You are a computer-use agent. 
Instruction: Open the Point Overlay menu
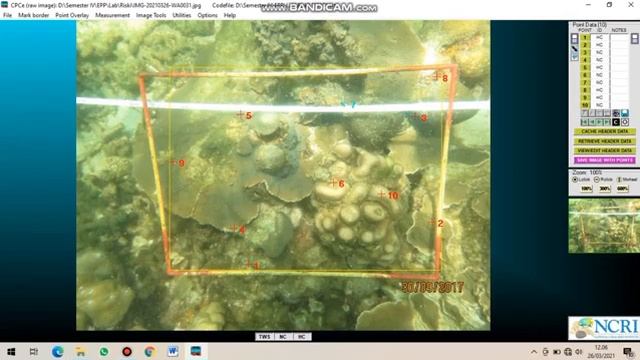tap(72, 15)
